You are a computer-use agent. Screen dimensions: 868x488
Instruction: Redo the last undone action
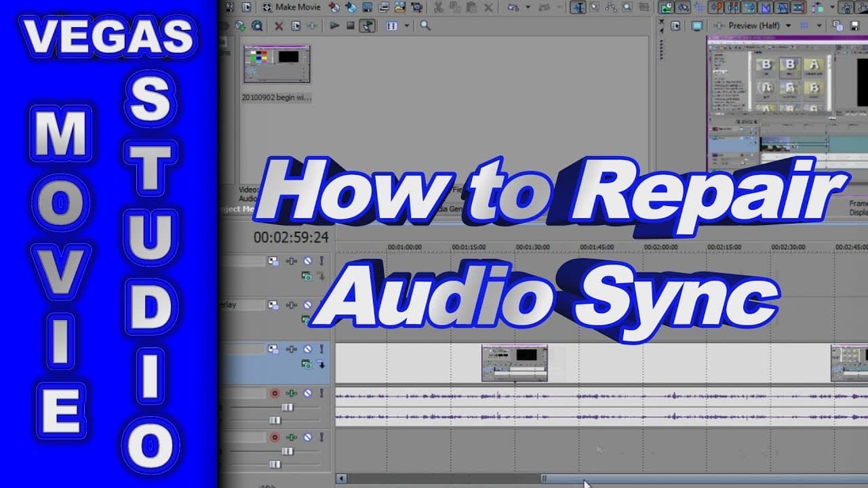[545, 7]
